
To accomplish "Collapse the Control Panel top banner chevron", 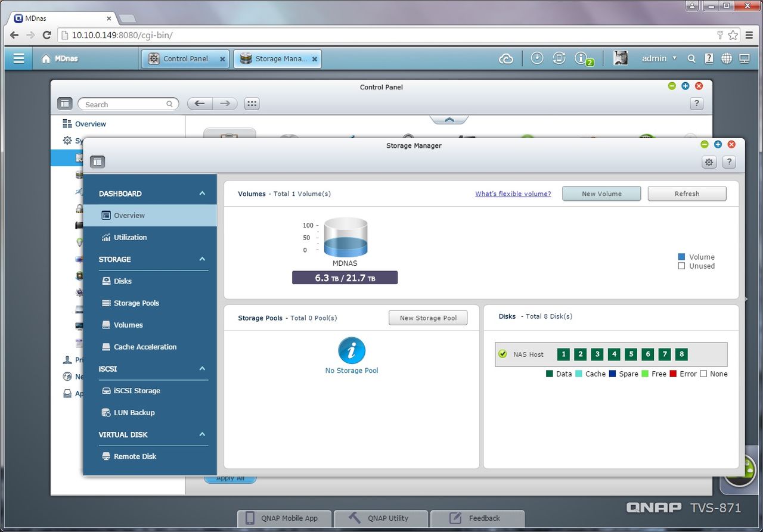I will point(449,120).
